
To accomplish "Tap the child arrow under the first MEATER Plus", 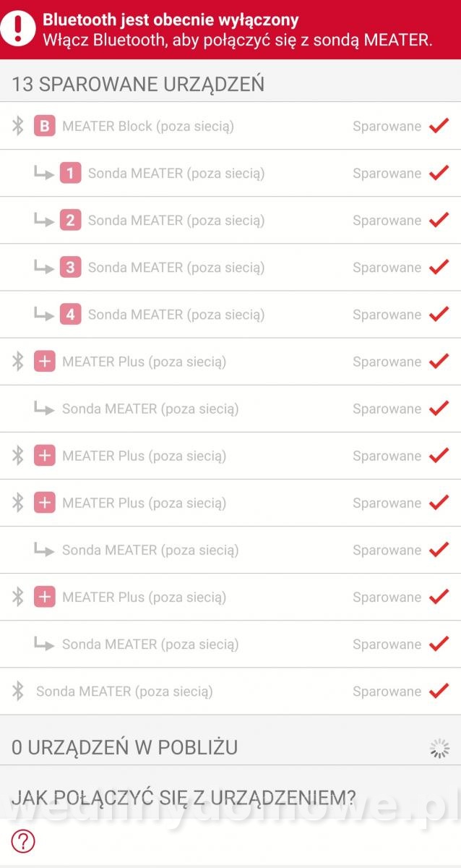I will (44, 409).
